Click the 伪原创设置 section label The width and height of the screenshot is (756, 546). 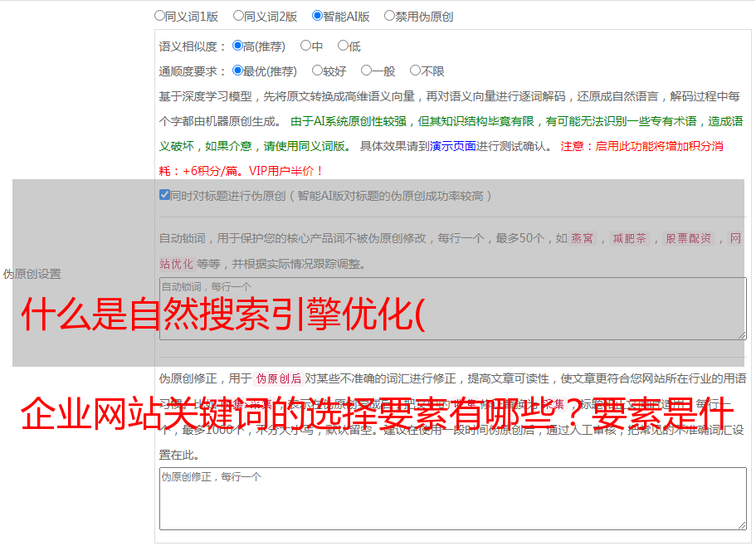pyautogui.click(x=32, y=274)
